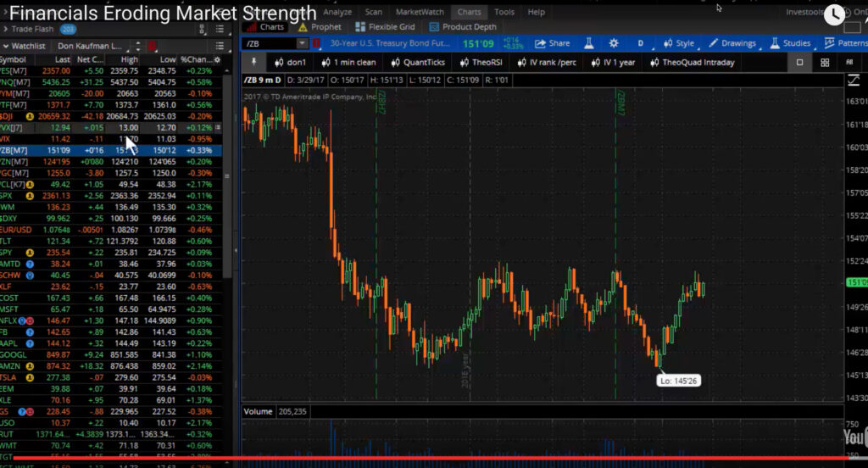Image resolution: width=868 pixels, height=468 pixels.
Task: Load the TheoRSI chart style
Action: [481, 62]
